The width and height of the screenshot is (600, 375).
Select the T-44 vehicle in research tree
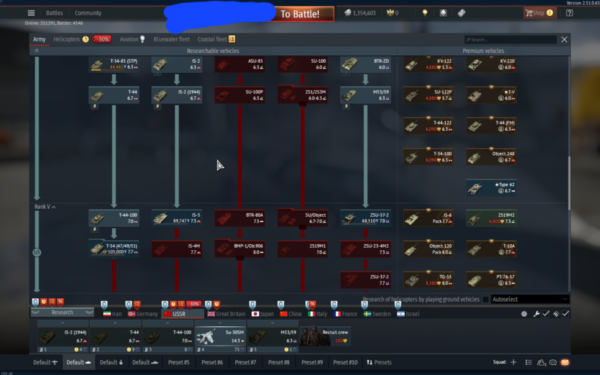click(x=114, y=95)
